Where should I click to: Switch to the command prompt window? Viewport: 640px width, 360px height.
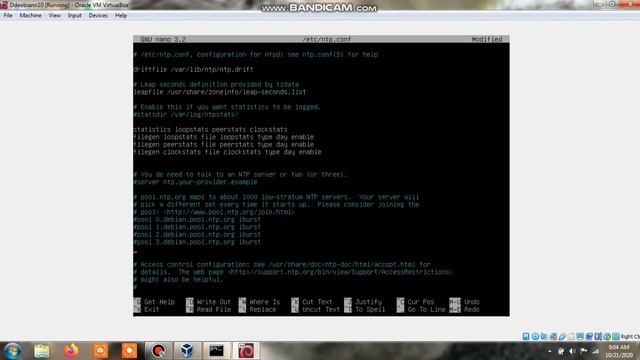[216, 351]
